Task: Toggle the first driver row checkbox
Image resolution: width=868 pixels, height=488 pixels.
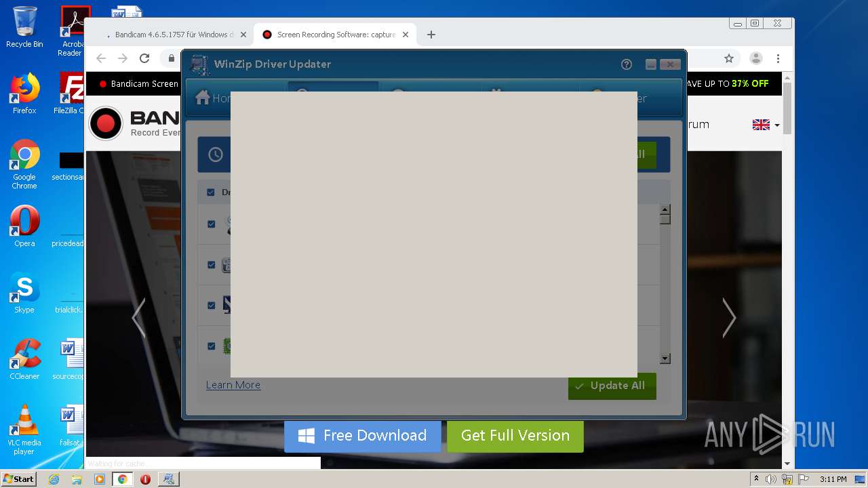Action: [x=211, y=224]
